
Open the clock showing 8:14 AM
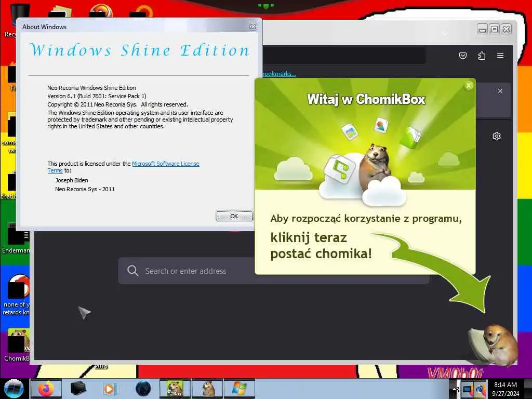pyautogui.click(x=506, y=389)
